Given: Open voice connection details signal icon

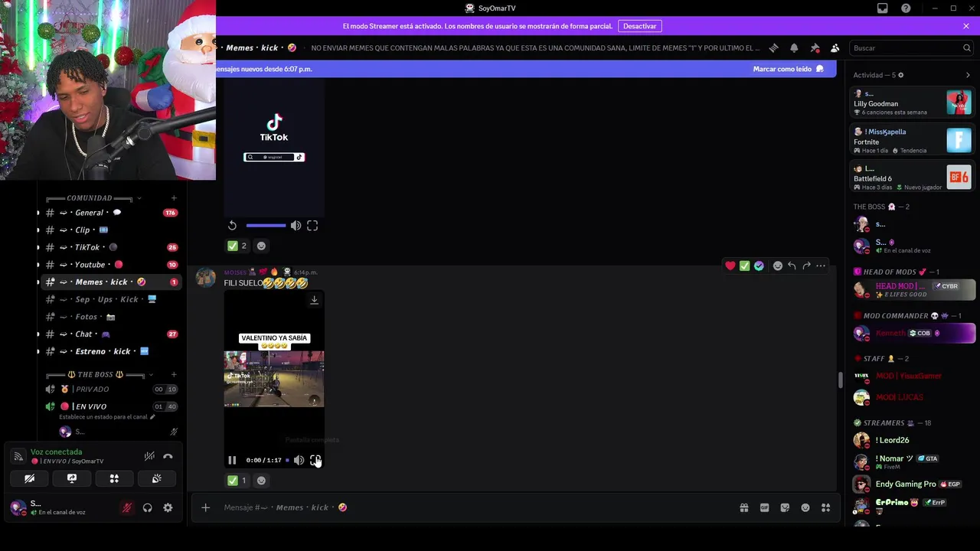Looking at the screenshot, I should (x=18, y=456).
